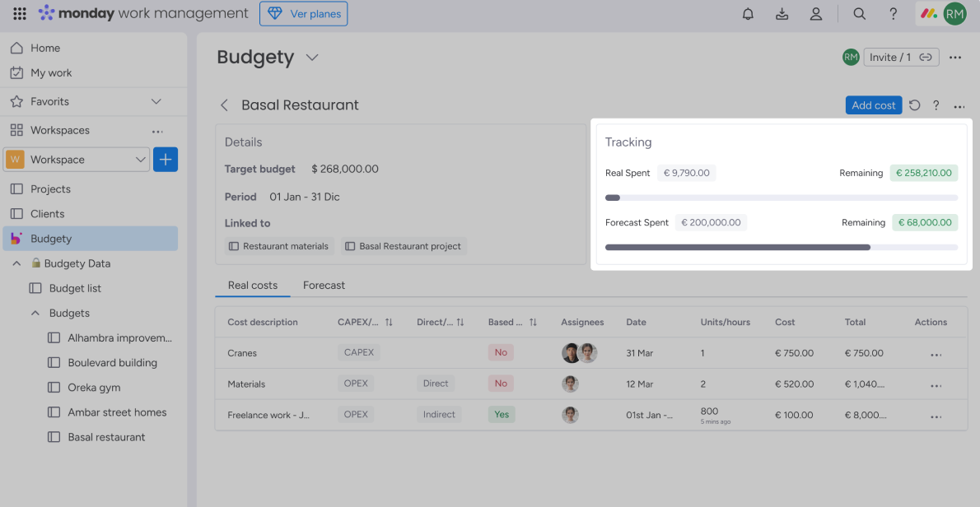This screenshot has height=507, width=980.
Task: Open the notifications bell
Action: (748, 13)
